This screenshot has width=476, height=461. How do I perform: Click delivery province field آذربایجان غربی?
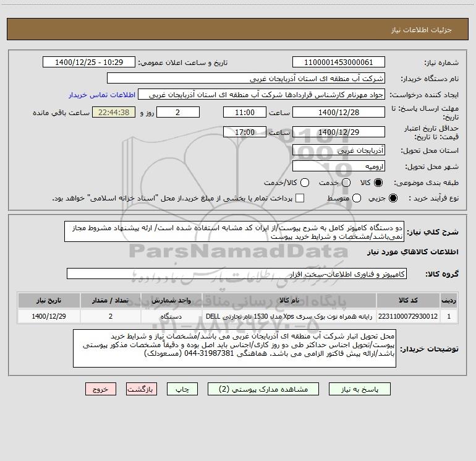(x=339, y=150)
